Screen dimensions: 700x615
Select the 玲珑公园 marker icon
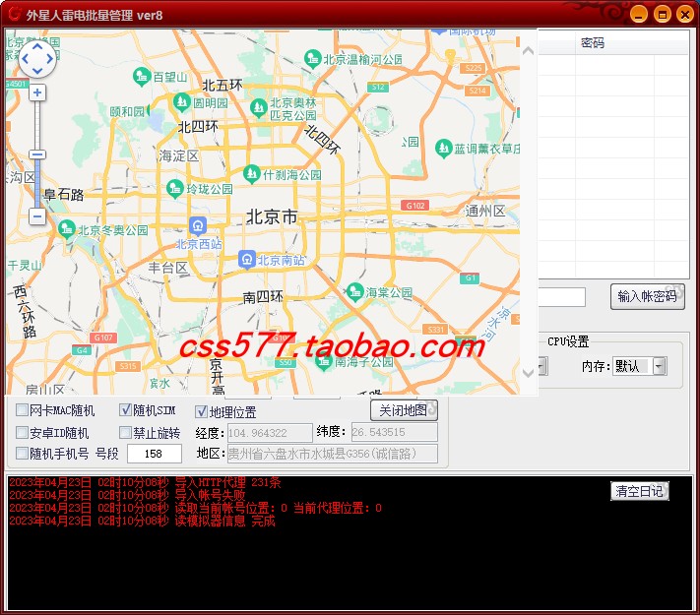point(175,188)
